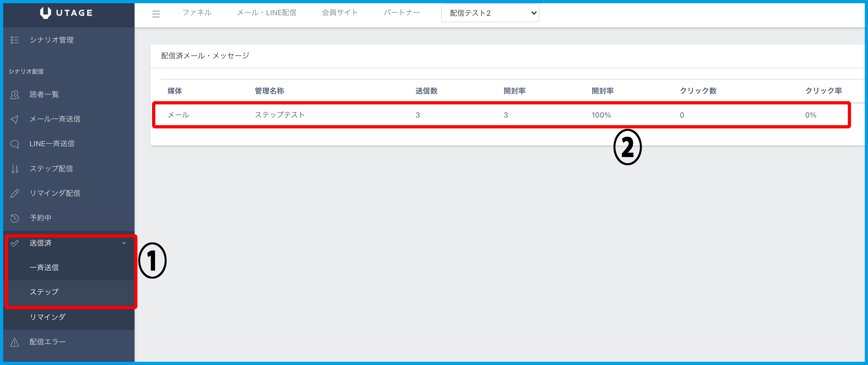Click the UTAGE logo icon

tap(46, 13)
